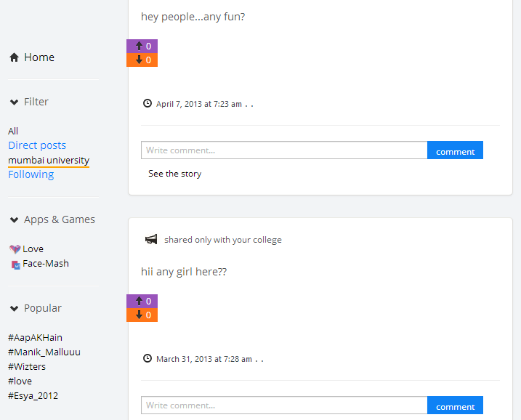
Task: Downvote the 'hey people...any fun?' post
Action: [x=142, y=60]
